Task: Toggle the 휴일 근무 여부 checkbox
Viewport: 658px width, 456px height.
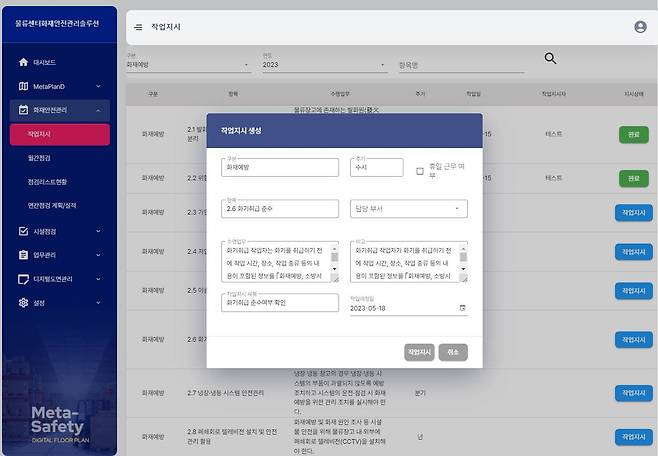Action: [x=420, y=171]
